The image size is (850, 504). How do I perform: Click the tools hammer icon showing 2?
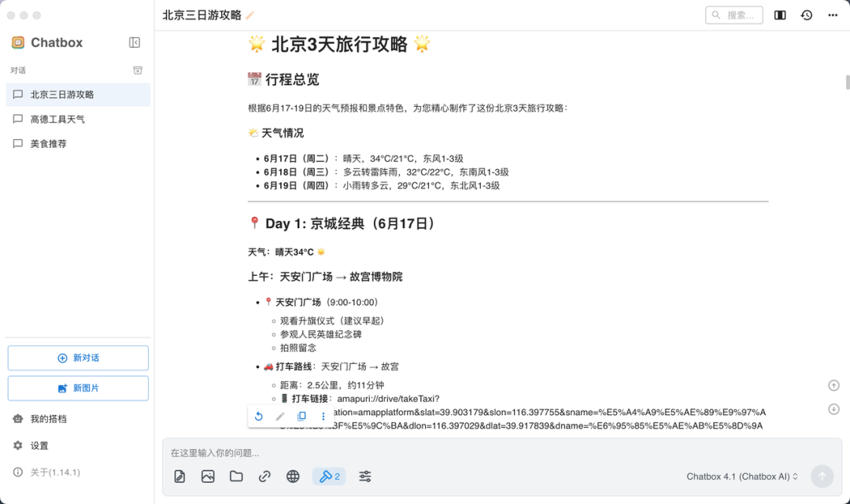(x=328, y=476)
